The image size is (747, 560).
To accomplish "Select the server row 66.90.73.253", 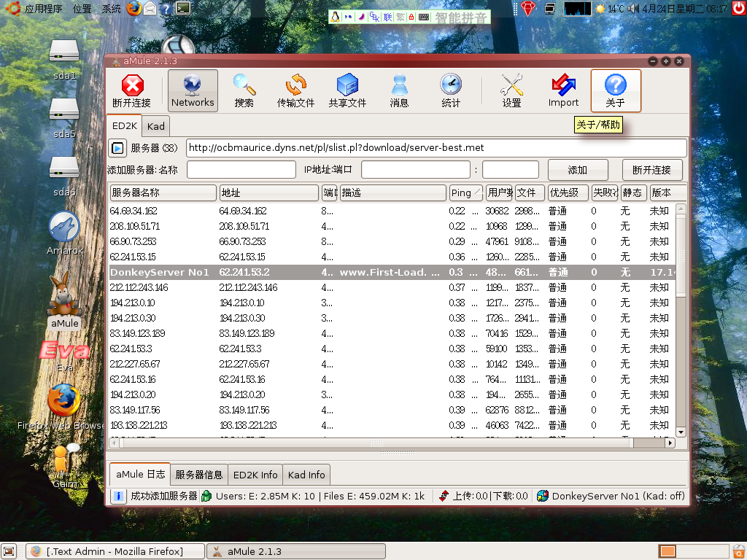I will (392, 241).
